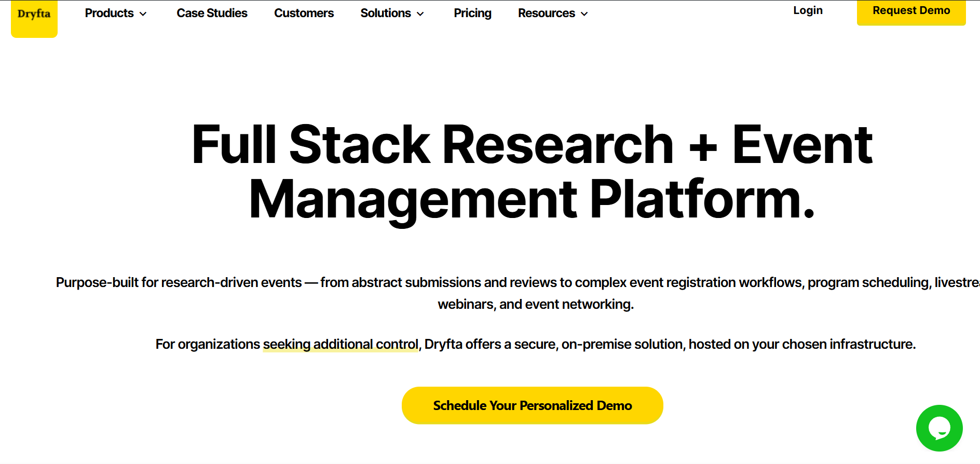Expand the chevron next to Resources

(x=584, y=14)
